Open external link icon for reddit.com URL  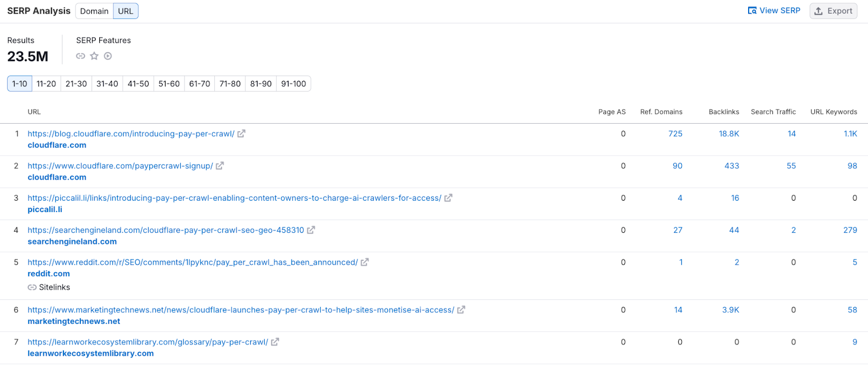(x=365, y=262)
